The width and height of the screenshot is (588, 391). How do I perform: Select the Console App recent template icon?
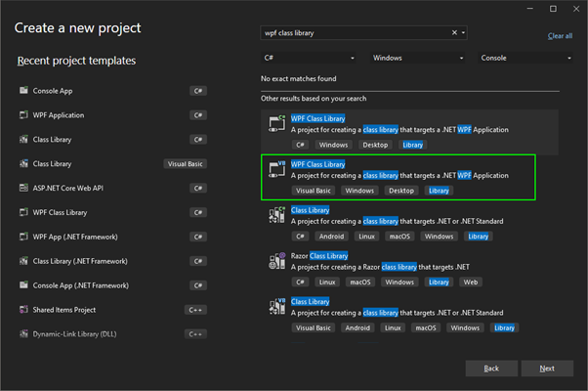pos(23,91)
